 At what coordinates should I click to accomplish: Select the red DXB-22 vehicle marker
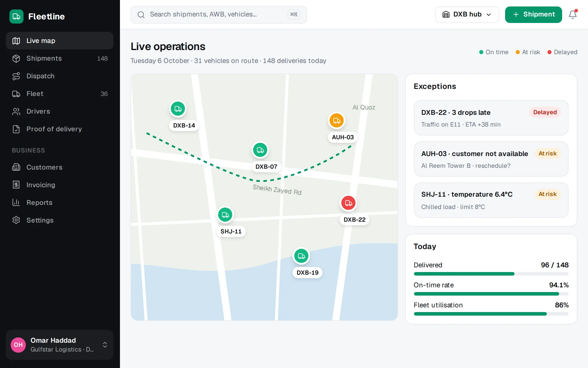click(348, 203)
